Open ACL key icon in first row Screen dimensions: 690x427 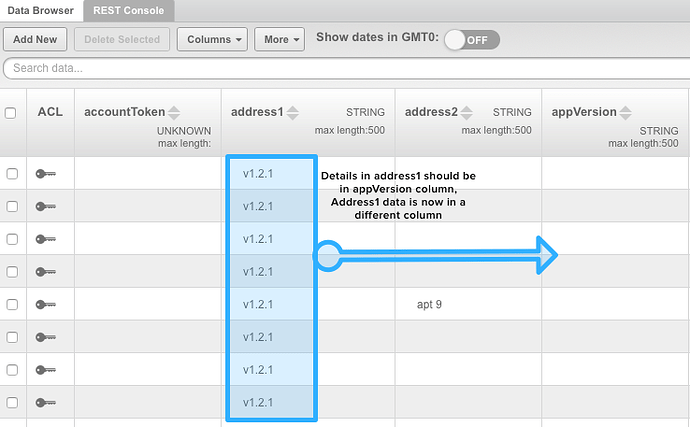(x=46, y=174)
